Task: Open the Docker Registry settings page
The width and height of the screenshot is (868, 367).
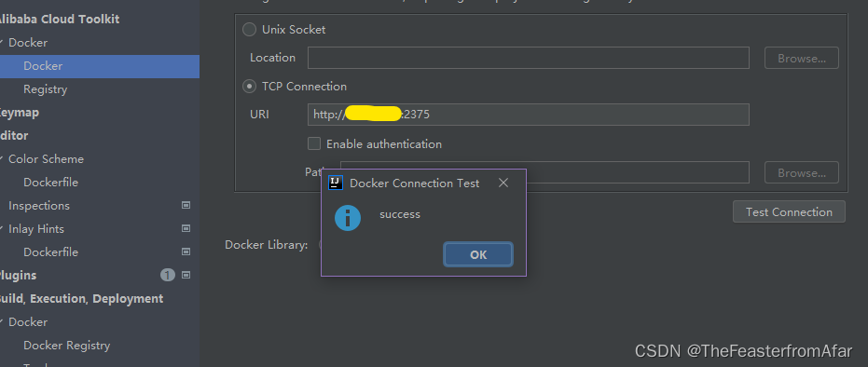Action: [66, 345]
